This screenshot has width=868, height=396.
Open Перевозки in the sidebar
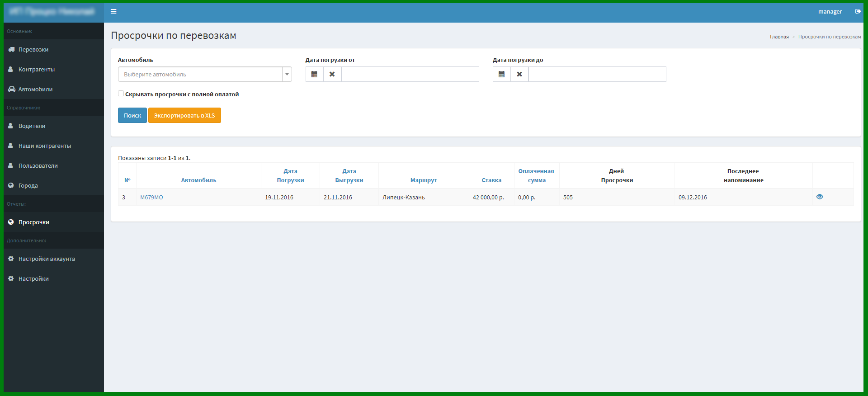tap(54, 49)
